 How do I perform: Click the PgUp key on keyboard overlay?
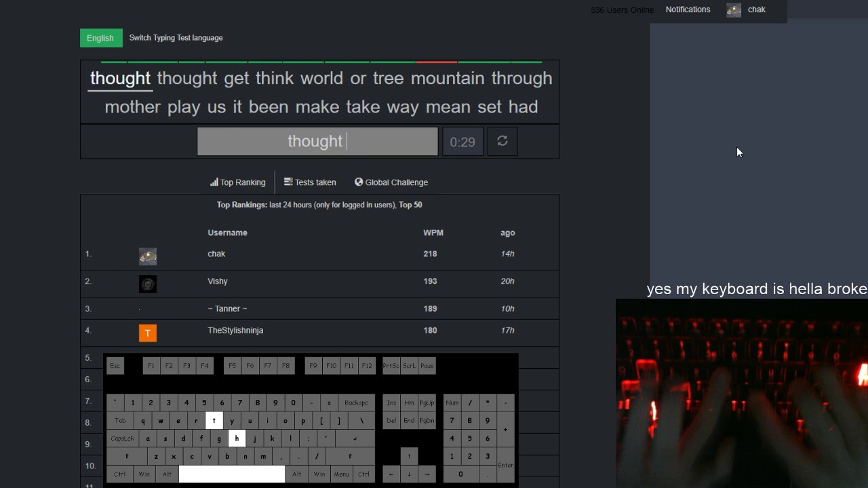point(427,403)
